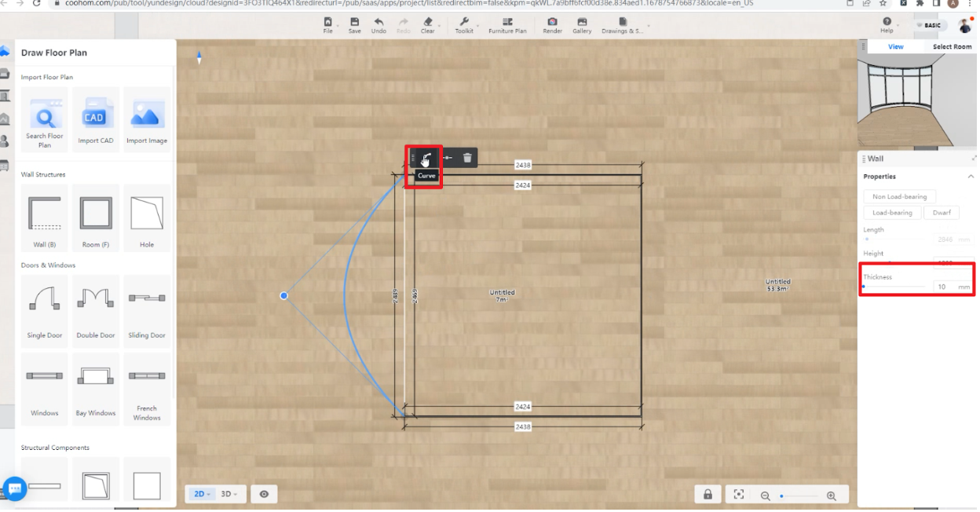Expand the Wall panel corner icon
The width and height of the screenshot is (980, 512).
coord(974,158)
